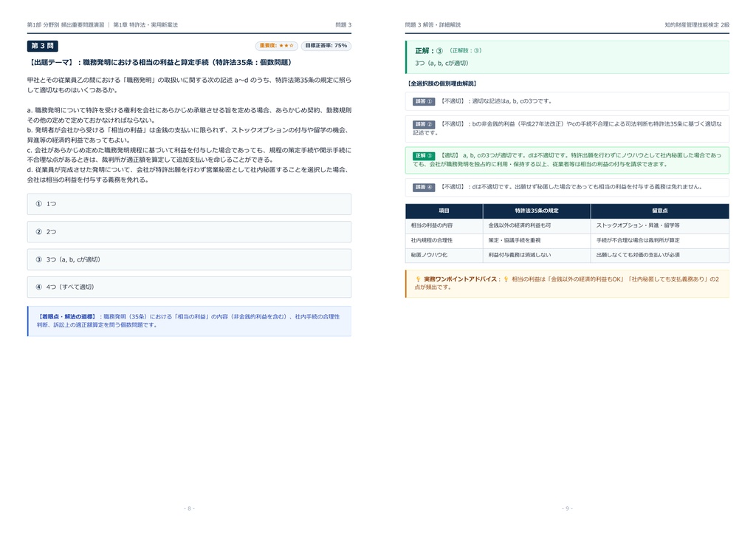Click table header 特許法35条の規定
The width and height of the screenshot is (756, 535).
click(537, 211)
